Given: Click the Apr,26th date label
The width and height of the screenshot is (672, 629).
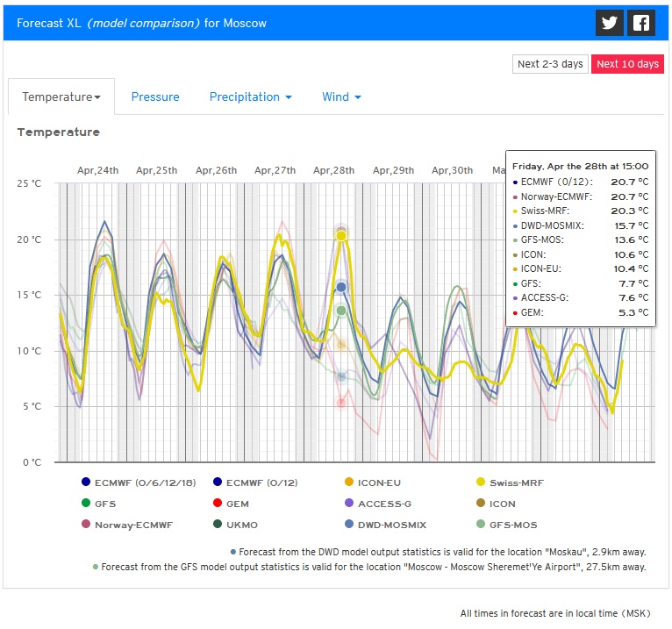Looking at the screenshot, I should pos(217,170).
